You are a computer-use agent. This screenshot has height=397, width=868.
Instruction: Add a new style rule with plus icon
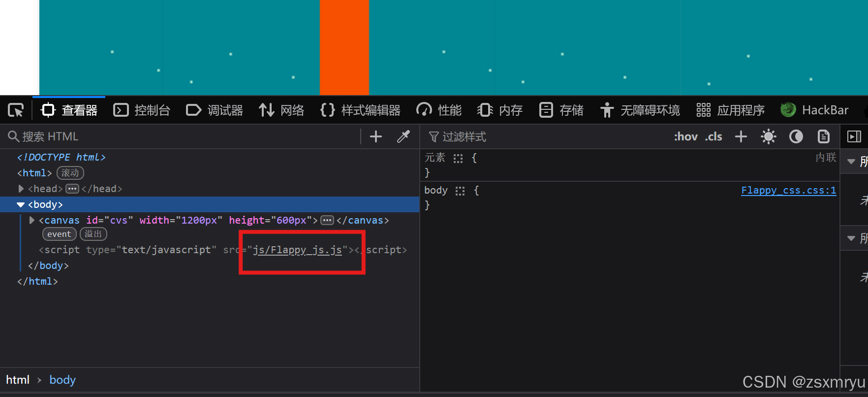(741, 136)
